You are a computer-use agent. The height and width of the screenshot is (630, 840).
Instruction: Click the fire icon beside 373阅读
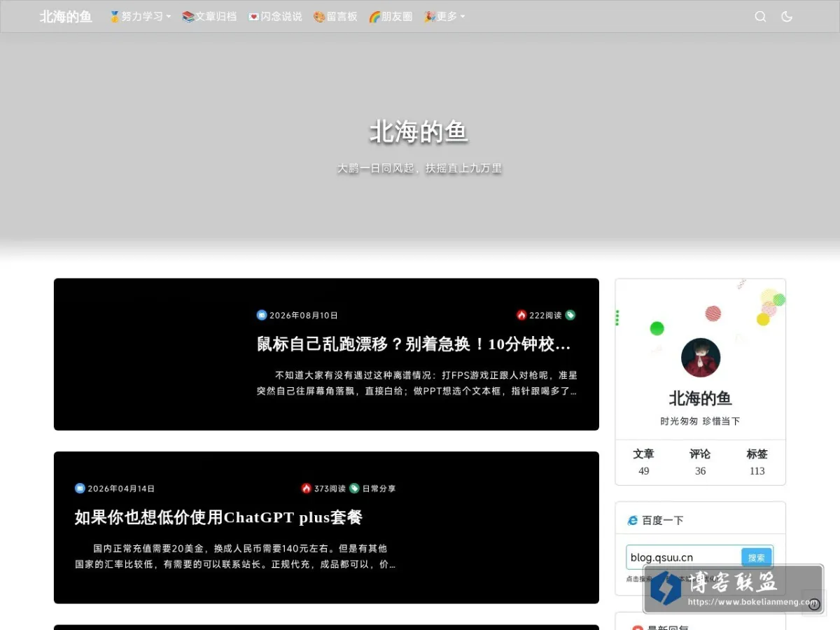click(306, 489)
